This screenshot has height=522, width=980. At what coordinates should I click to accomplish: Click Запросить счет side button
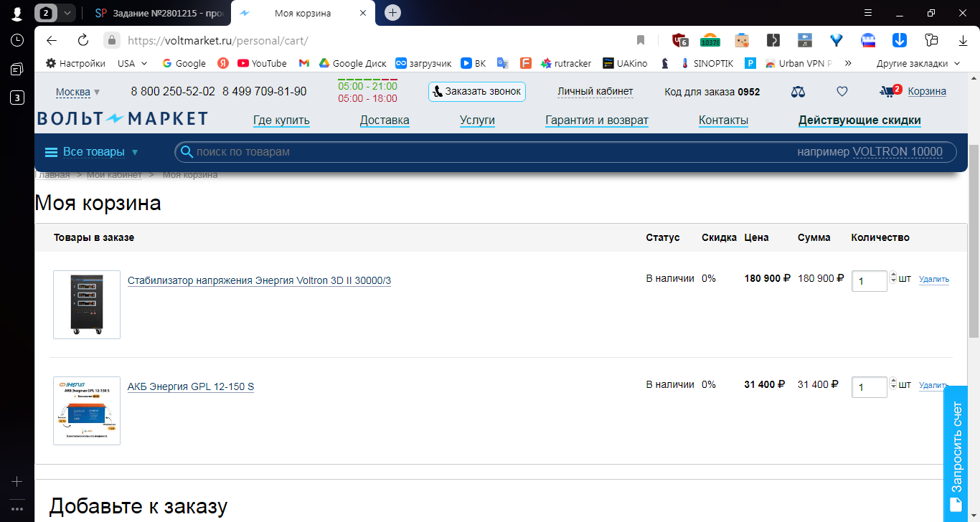tap(956, 454)
